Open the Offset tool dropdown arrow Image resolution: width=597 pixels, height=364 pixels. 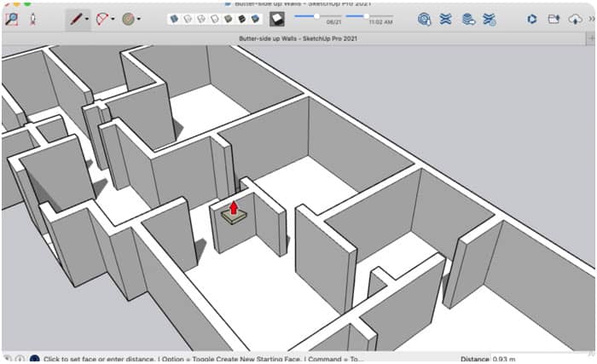(x=139, y=19)
